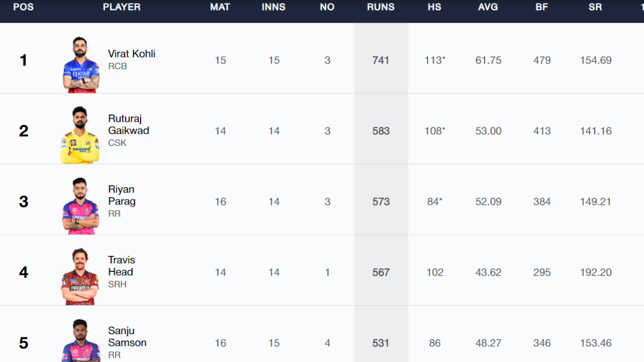The width and height of the screenshot is (644, 362).
Task: Select Riyan Parag's player photo
Action: [80, 206]
